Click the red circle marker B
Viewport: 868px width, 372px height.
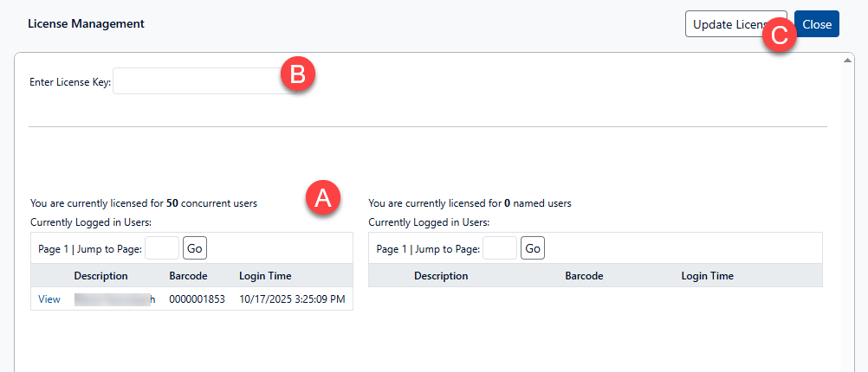point(297,74)
